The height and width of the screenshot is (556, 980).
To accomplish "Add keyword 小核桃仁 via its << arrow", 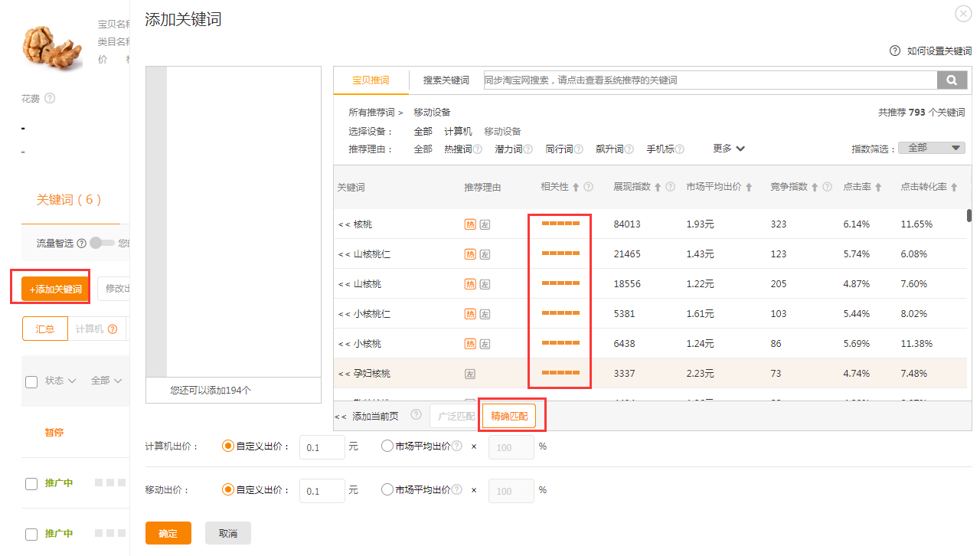I will 344,314.
